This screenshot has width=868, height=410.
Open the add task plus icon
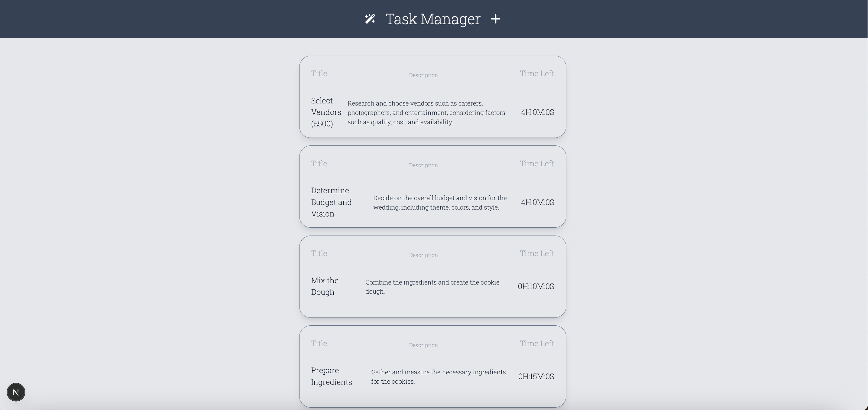(x=496, y=19)
